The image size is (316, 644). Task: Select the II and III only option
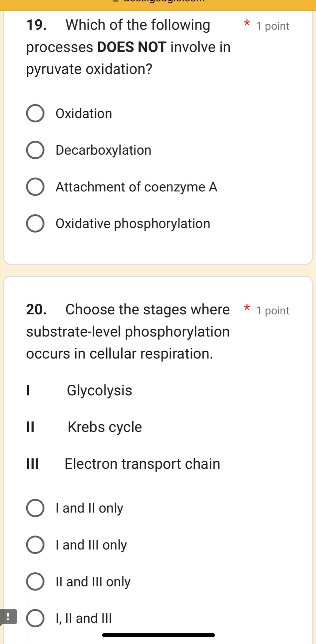[35, 581]
